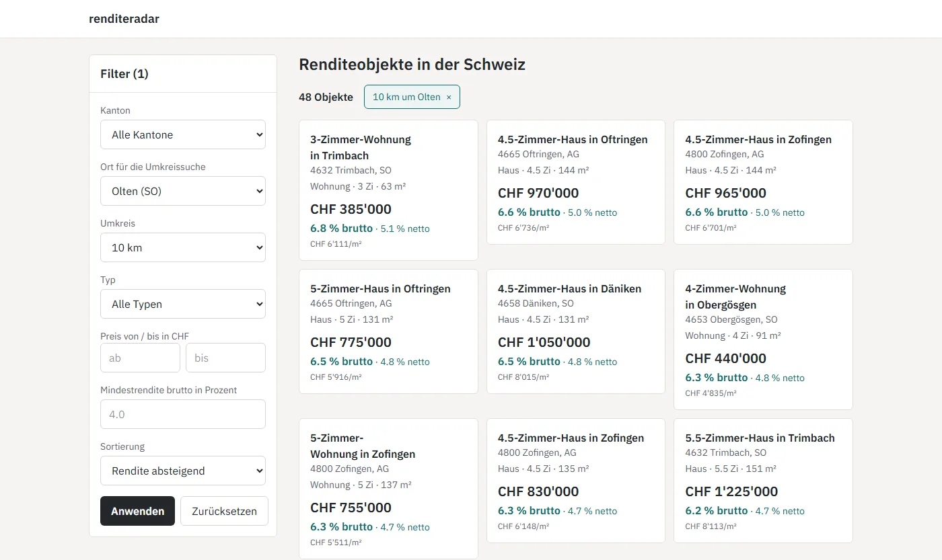Click the 'Wohnung · 5 Zi · 137 m²' text
Image resolution: width=942 pixels, height=560 pixels.
point(361,485)
